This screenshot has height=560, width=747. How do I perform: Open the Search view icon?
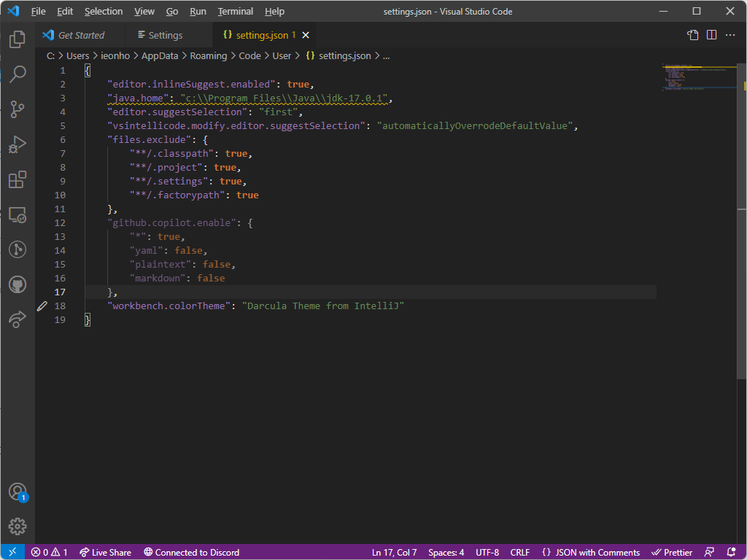click(18, 74)
